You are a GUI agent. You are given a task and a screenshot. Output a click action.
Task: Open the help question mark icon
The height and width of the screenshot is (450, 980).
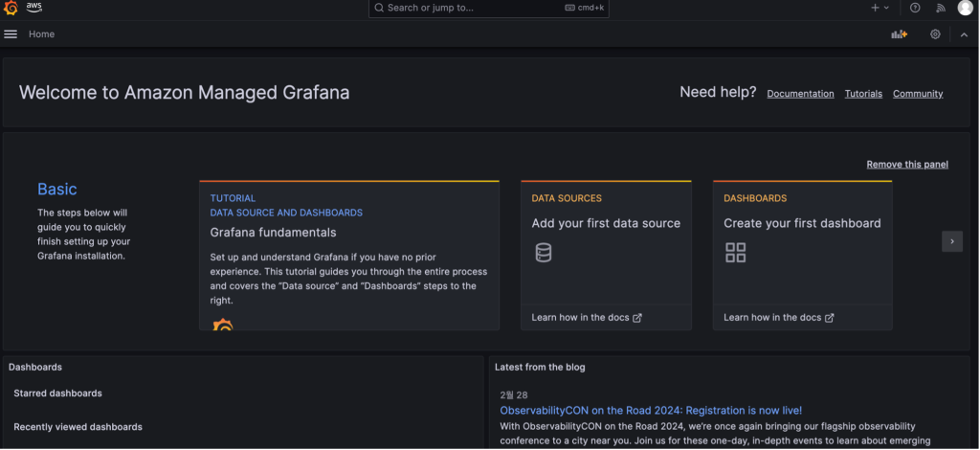point(915,8)
